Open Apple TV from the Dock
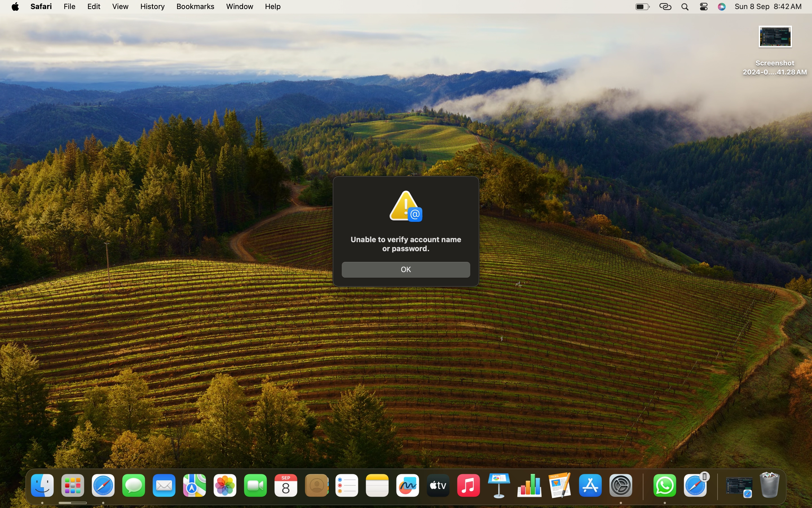This screenshot has height=508, width=812. pos(438,485)
